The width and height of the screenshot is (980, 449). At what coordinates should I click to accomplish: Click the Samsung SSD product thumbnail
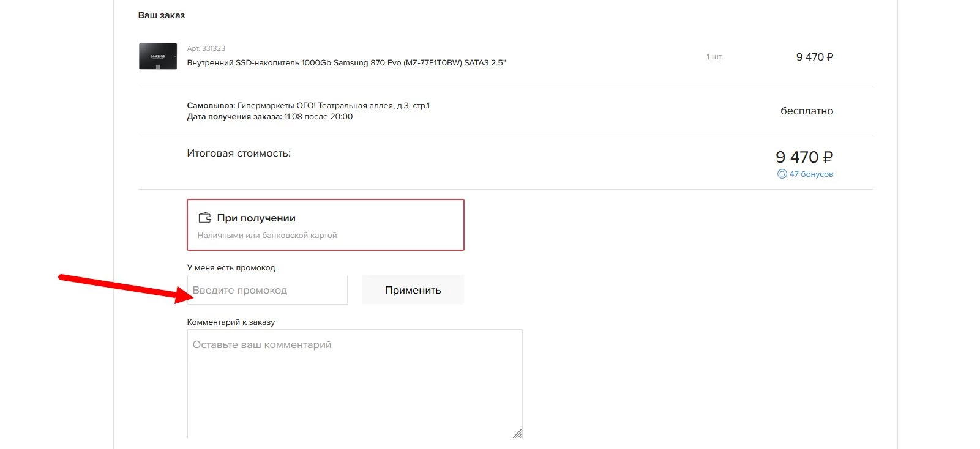[158, 56]
